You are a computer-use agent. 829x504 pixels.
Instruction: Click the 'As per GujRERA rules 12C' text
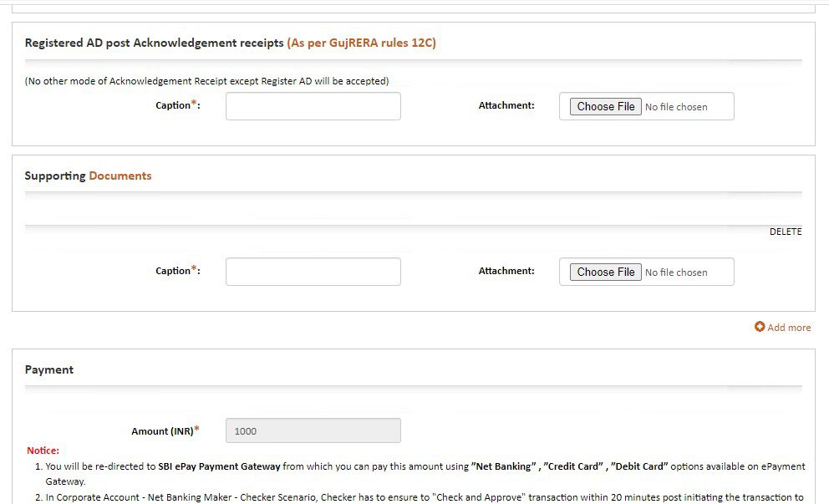[x=361, y=43]
